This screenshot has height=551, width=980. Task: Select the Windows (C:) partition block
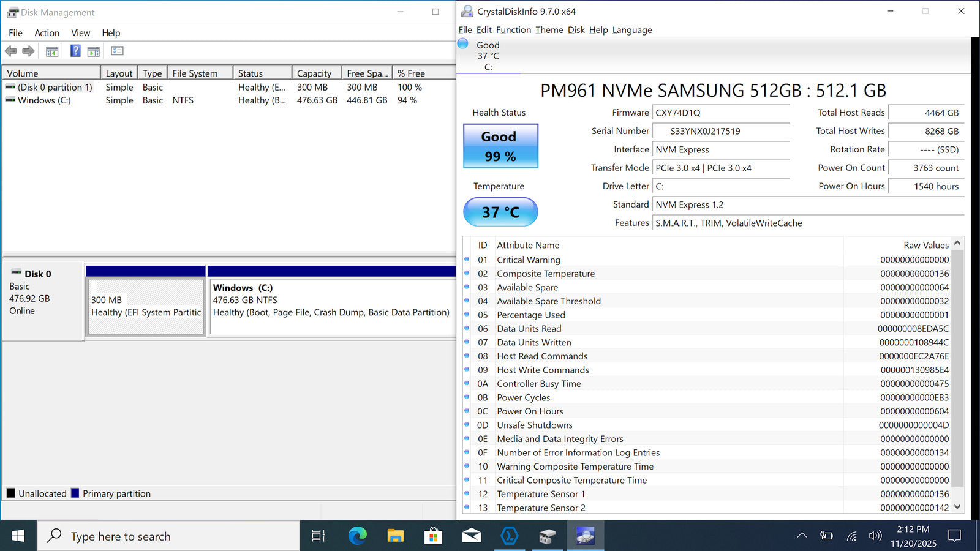(331, 306)
